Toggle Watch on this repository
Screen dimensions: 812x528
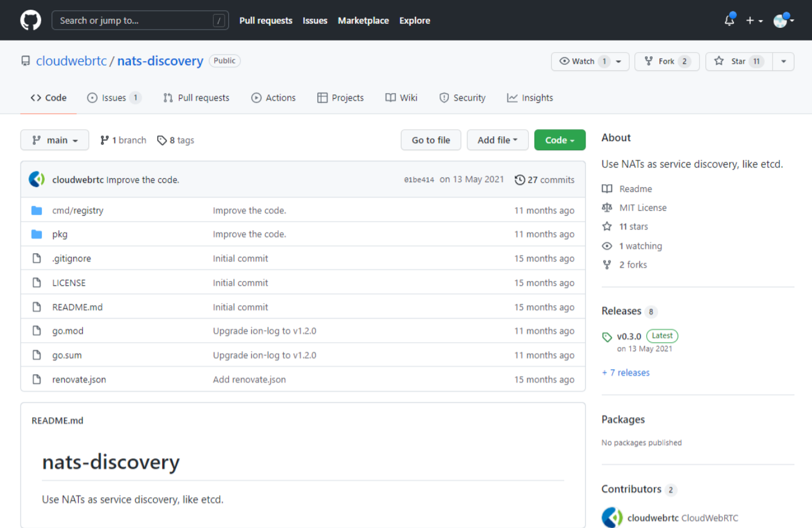(583, 61)
